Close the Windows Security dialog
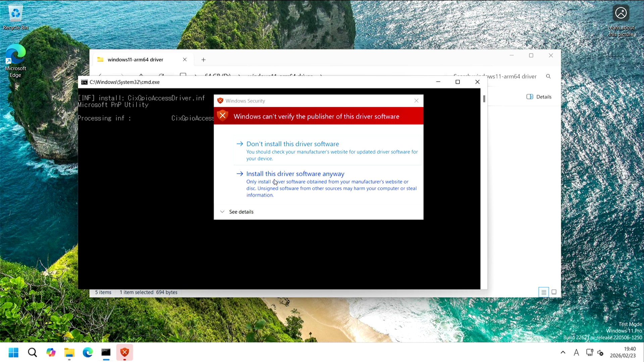The height and width of the screenshot is (362, 644). (x=416, y=101)
